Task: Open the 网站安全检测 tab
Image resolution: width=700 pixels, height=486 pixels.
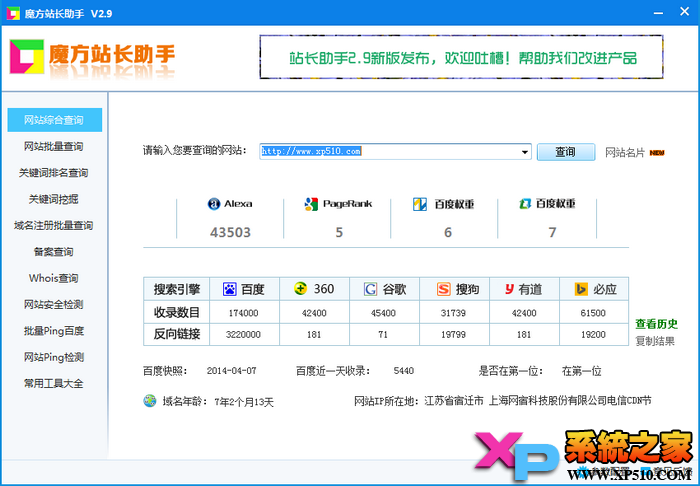Action: click(54, 304)
